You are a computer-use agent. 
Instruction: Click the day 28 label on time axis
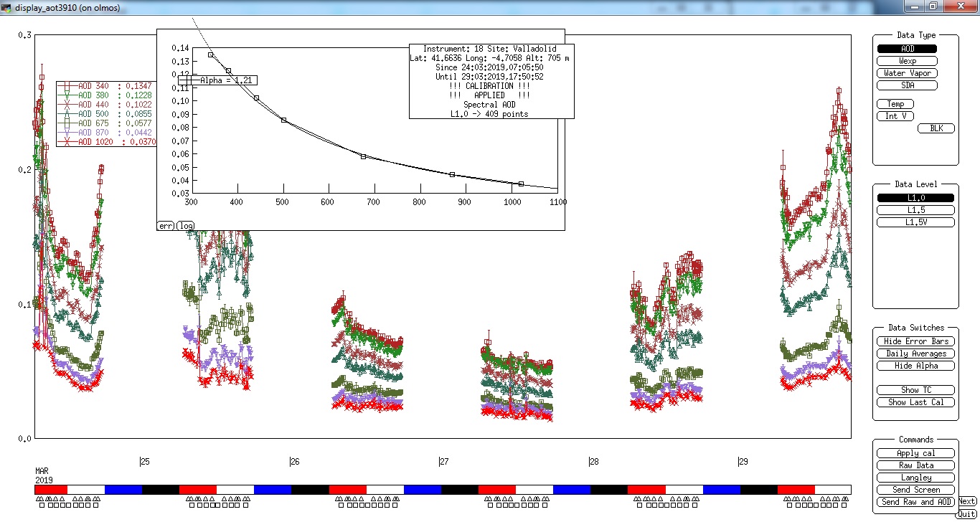coord(593,462)
